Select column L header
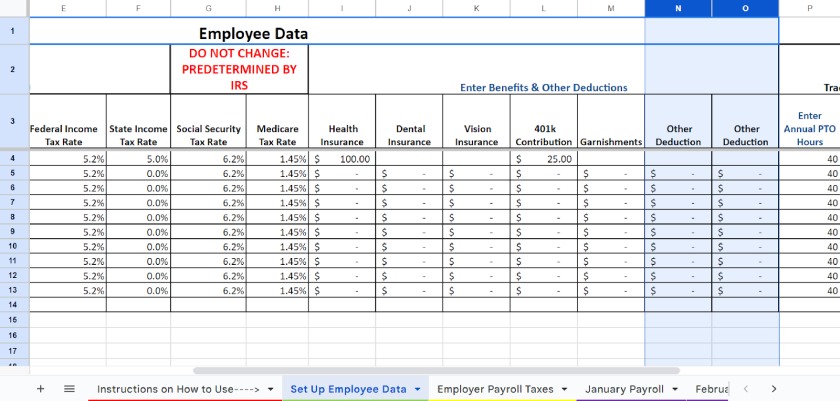 point(544,9)
